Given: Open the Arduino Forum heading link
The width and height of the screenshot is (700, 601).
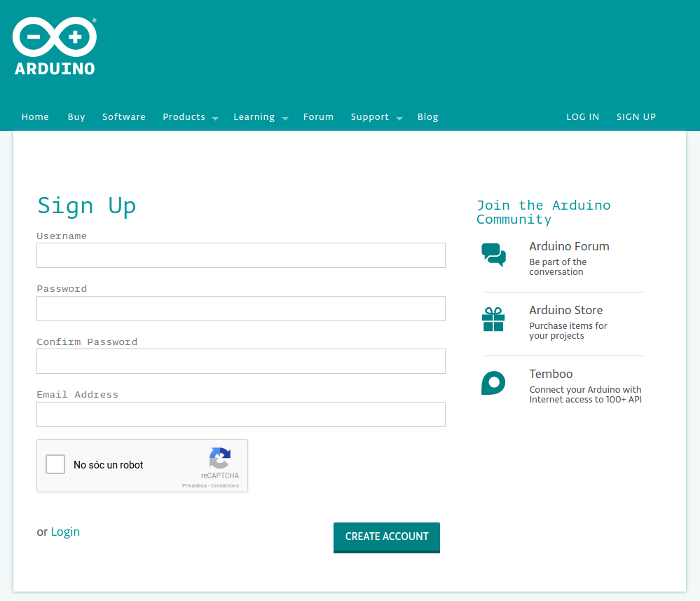Looking at the screenshot, I should click(x=569, y=246).
